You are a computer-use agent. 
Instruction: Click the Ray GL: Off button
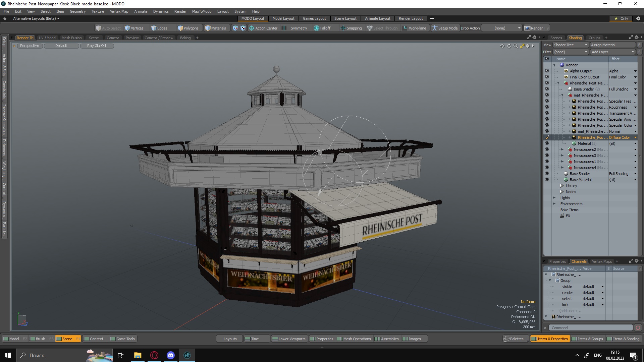(97, 46)
